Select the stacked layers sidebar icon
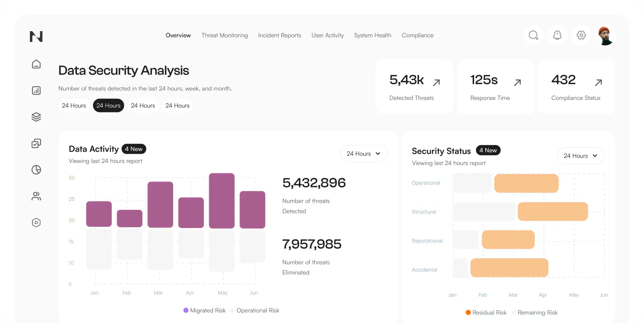644x323 pixels. point(36,117)
